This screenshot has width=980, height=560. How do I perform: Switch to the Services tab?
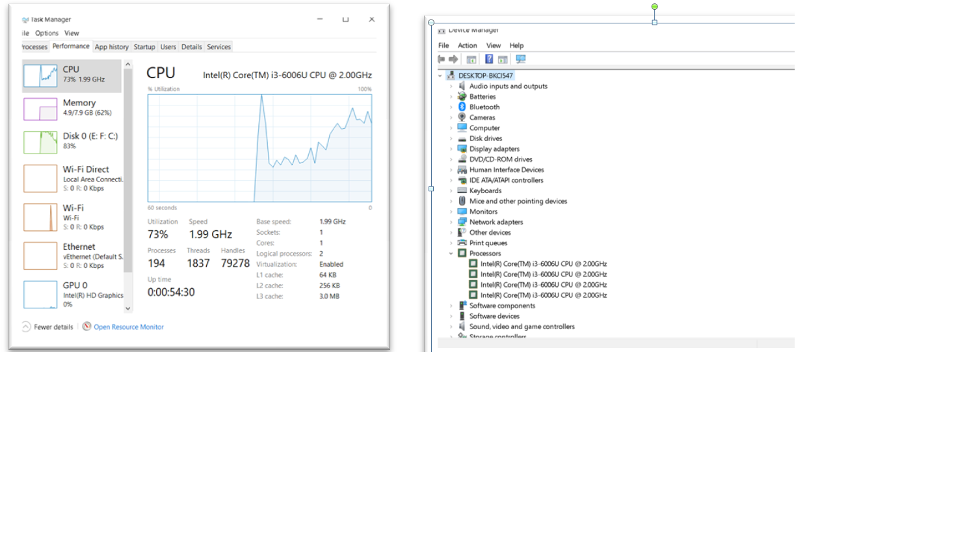pyautogui.click(x=219, y=47)
